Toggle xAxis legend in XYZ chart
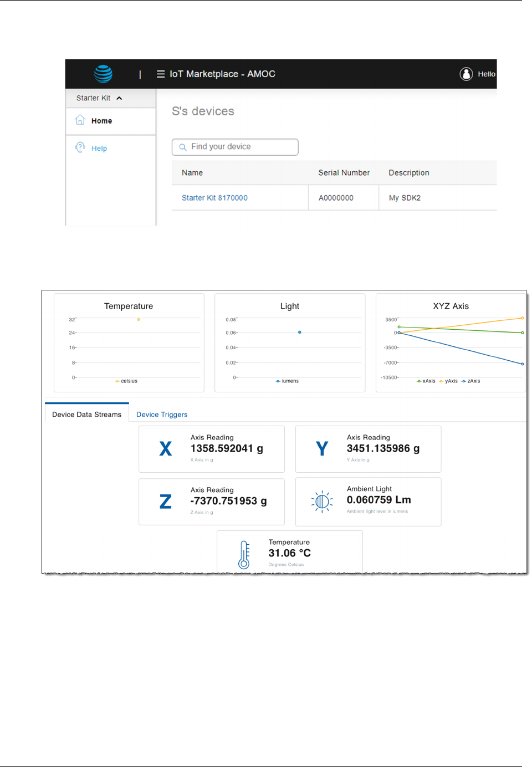Screen dimensions: 532x767 [426, 381]
